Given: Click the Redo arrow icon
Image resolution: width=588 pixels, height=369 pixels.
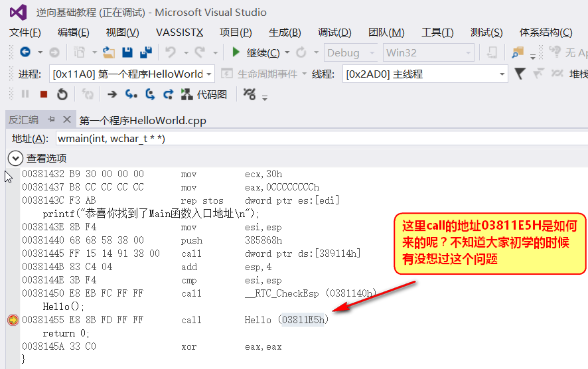Looking at the screenshot, I should tap(200, 52).
